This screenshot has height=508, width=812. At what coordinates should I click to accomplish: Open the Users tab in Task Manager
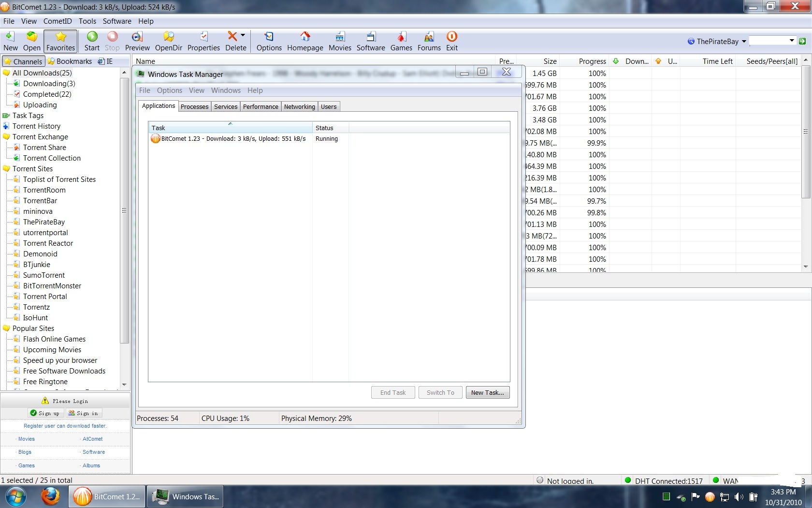pyautogui.click(x=329, y=107)
